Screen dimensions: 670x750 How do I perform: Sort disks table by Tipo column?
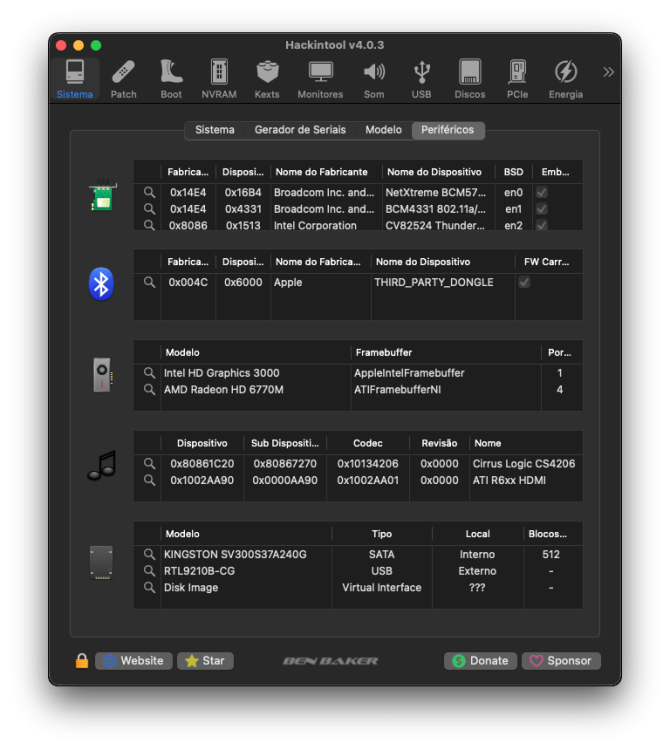coord(382,534)
